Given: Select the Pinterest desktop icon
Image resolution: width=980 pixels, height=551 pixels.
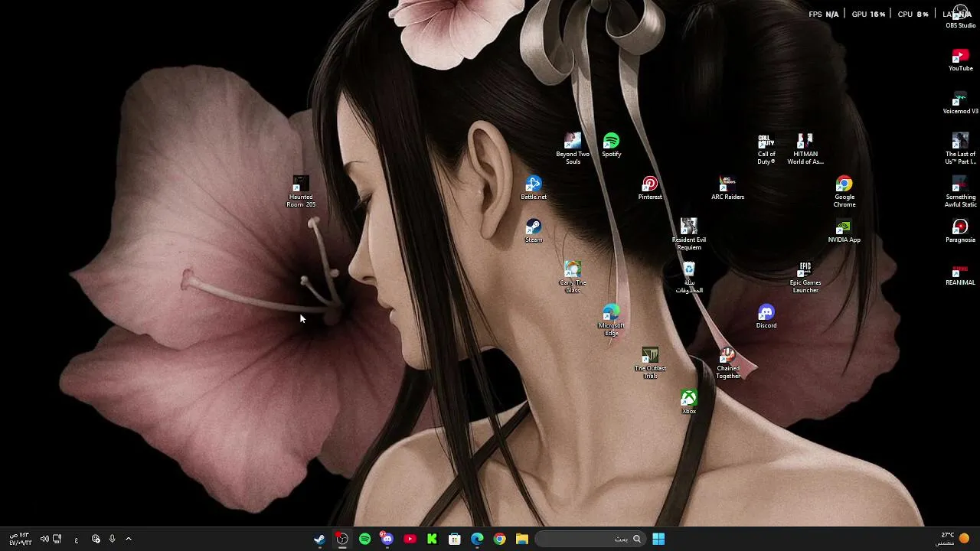Looking at the screenshot, I should click(650, 187).
